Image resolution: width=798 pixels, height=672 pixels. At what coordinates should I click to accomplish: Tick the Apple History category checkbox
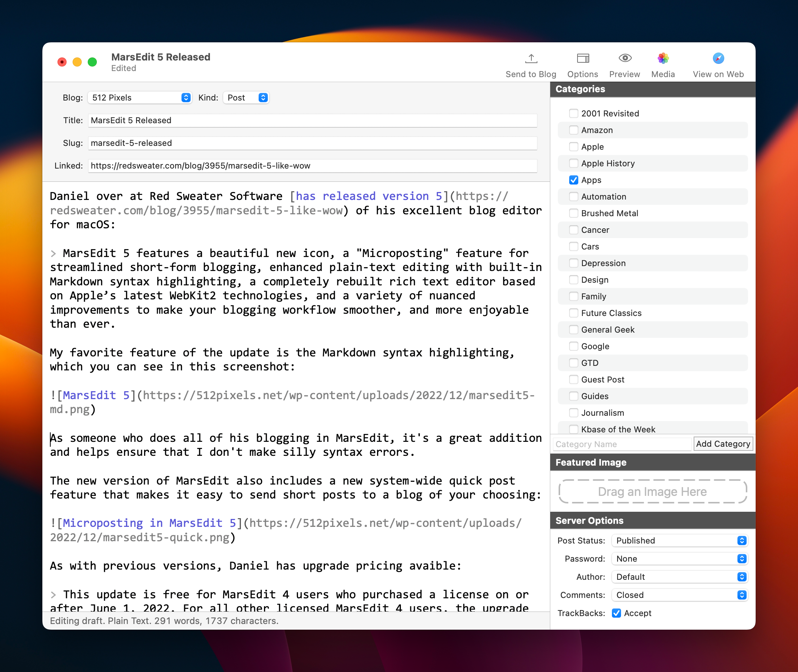(573, 163)
